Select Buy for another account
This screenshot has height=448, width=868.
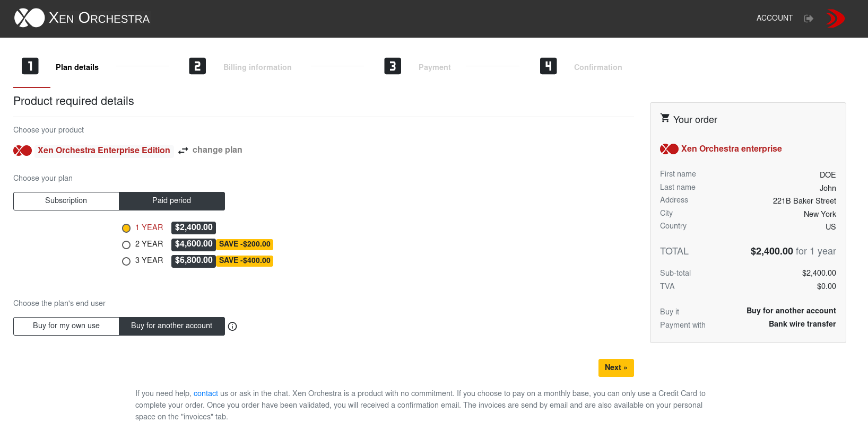point(171,326)
